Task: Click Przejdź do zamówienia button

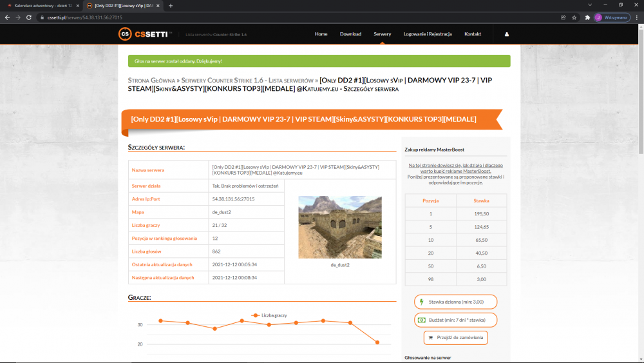Action: (455, 337)
